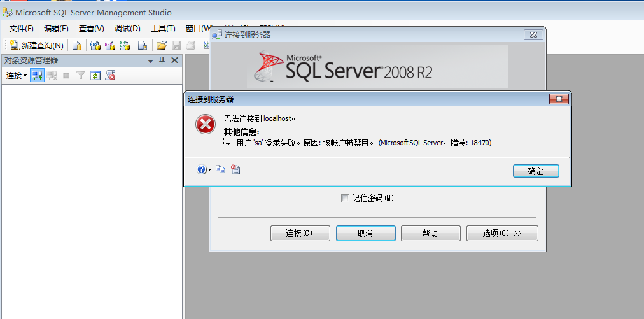Click the SQL Server Compact Query icon

coord(143,45)
